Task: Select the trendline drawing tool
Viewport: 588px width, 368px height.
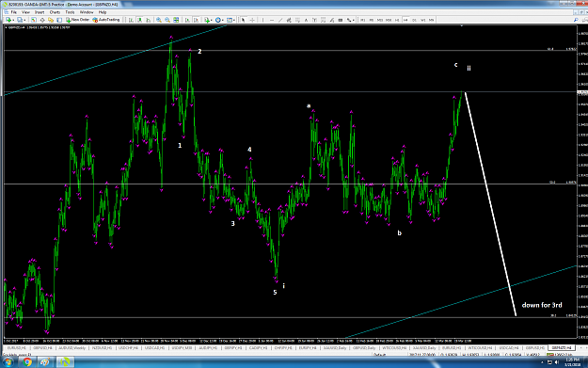Action: pos(280,20)
